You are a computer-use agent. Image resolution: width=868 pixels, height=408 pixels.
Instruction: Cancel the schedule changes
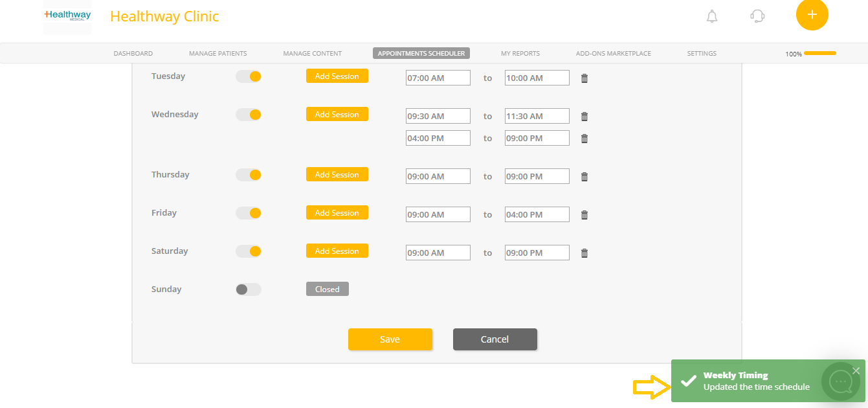point(495,339)
